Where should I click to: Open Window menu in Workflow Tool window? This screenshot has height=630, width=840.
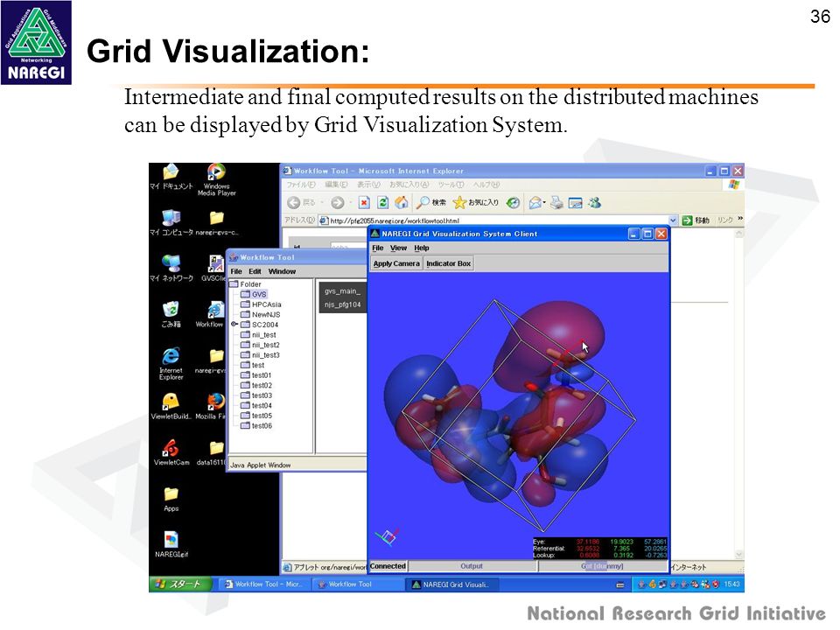coord(282,271)
